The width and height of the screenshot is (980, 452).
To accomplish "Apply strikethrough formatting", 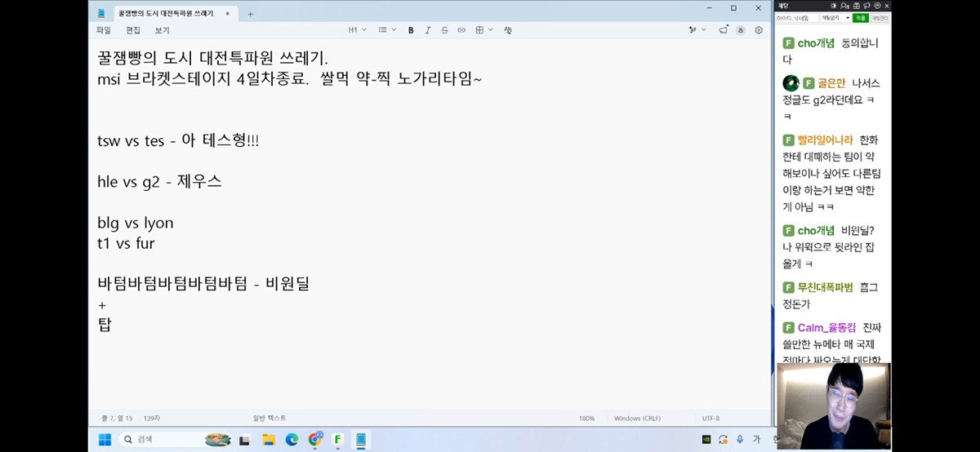I will [444, 30].
